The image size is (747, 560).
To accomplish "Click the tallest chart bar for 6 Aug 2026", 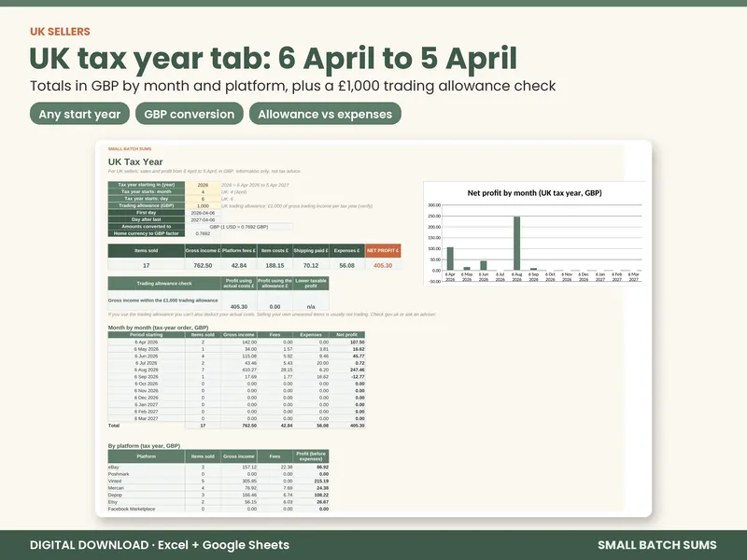I will click(517, 244).
